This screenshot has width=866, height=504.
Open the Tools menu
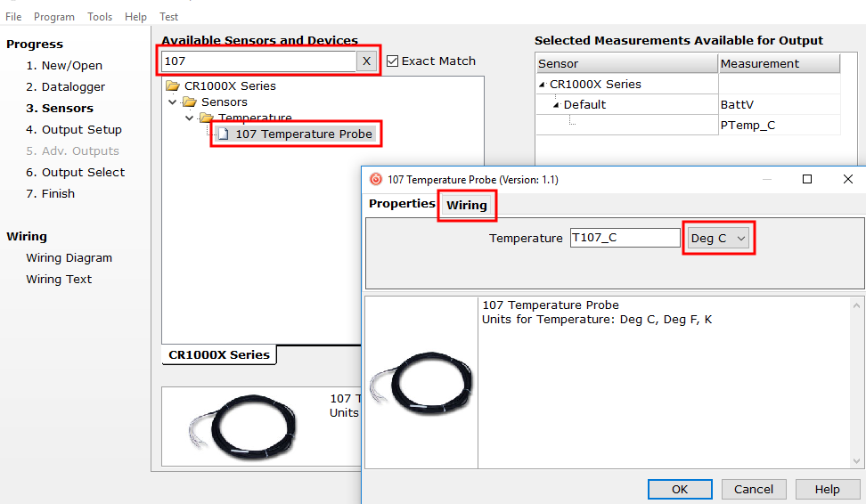[x=100, y=17]
